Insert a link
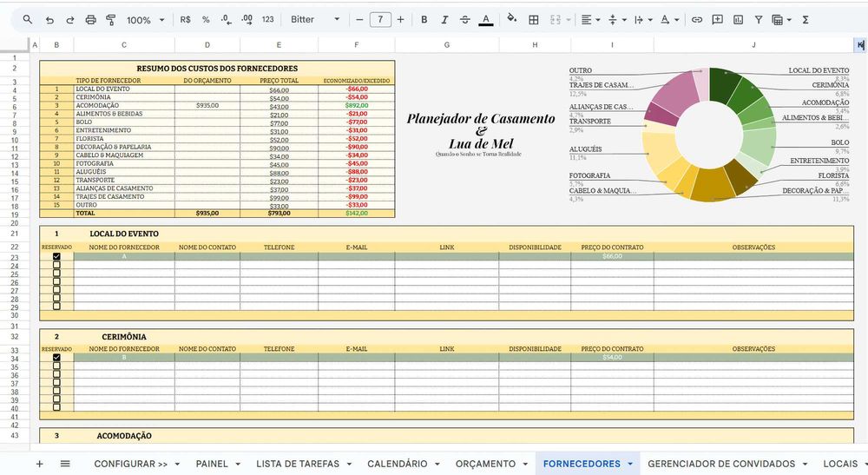868x475 pixels. tap(697, 19)
